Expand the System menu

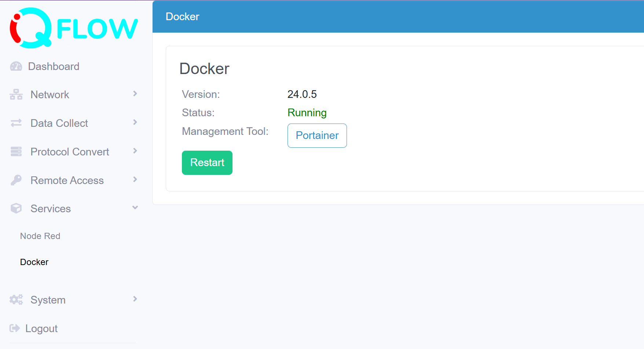click(135, 299)
